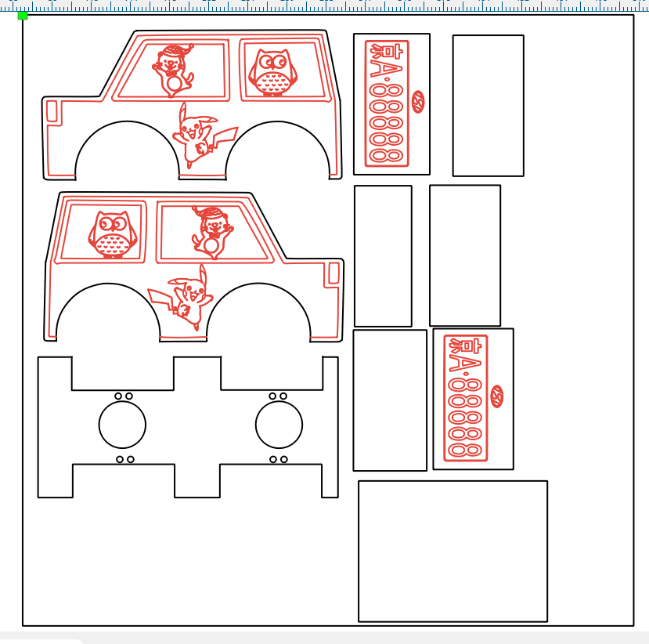The image size is (649, 644).
Task: Select the owl in the bottom car's window
Action: click(x=112, y=234)
